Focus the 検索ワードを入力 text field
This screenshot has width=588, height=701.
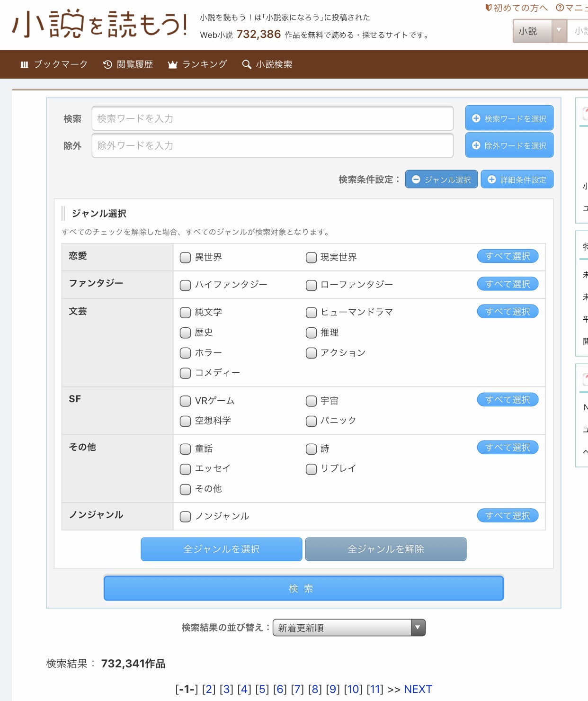272,118
